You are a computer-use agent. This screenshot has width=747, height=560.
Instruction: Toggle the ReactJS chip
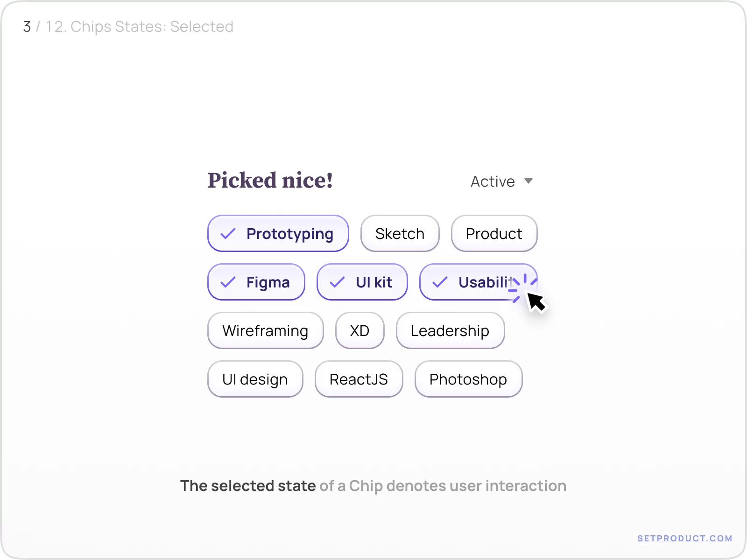pyautogui.click(x=359, y=379)
